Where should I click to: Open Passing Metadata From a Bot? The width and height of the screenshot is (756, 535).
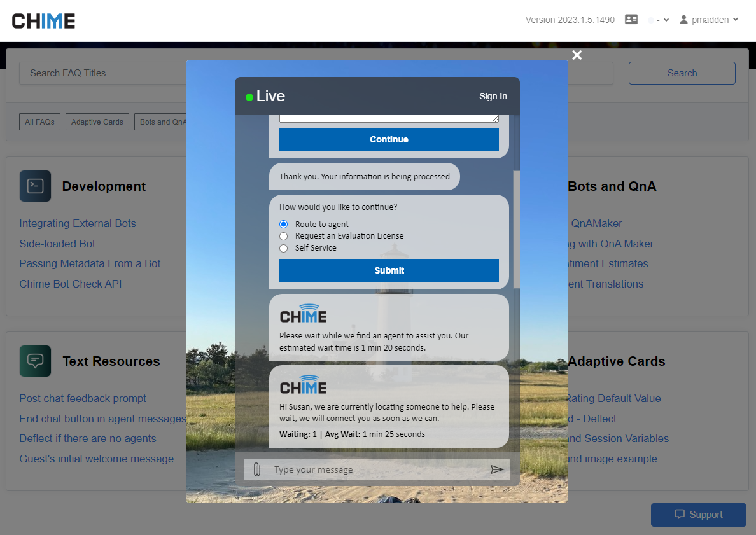click(x=90, y=263)
